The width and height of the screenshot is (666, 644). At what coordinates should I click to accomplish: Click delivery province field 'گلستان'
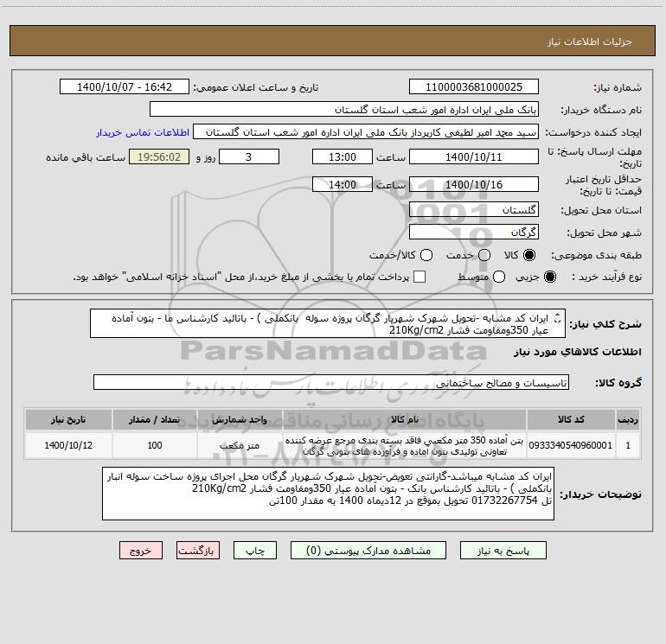coord(474,209)
